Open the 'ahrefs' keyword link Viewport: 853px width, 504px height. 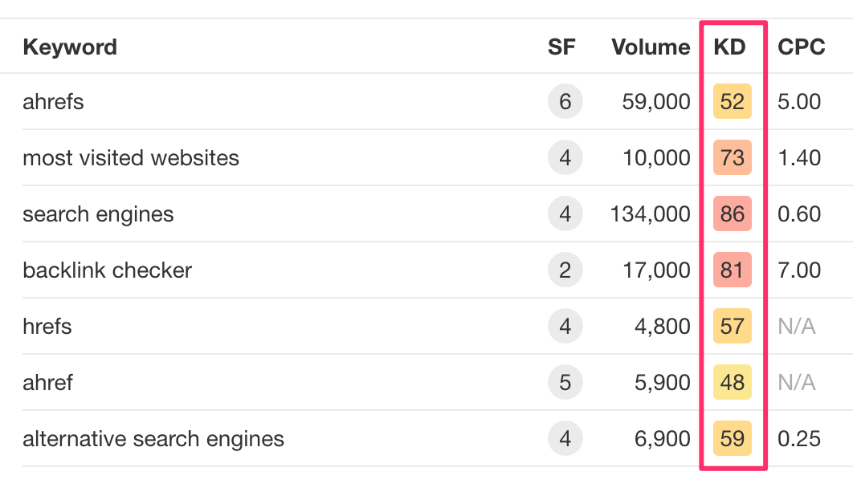click(x=53, y=102)
